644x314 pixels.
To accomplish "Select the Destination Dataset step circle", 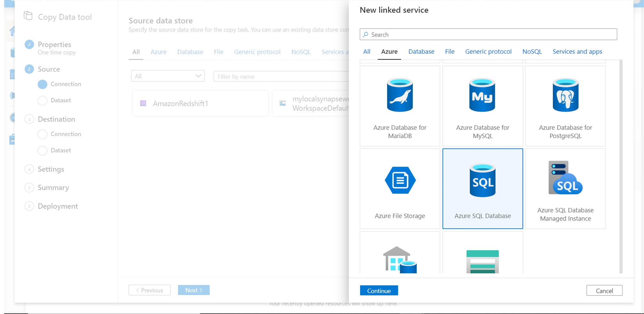I will (x=42, y=150).
